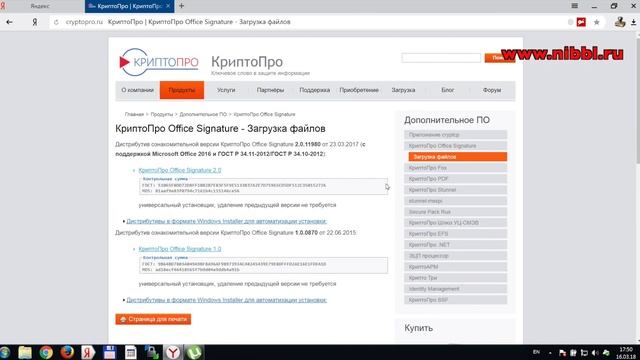This screenshot has height=360, width=640.
Task: Go to Дополнительное ПО breadcrumb
Action: click(203, 114)
